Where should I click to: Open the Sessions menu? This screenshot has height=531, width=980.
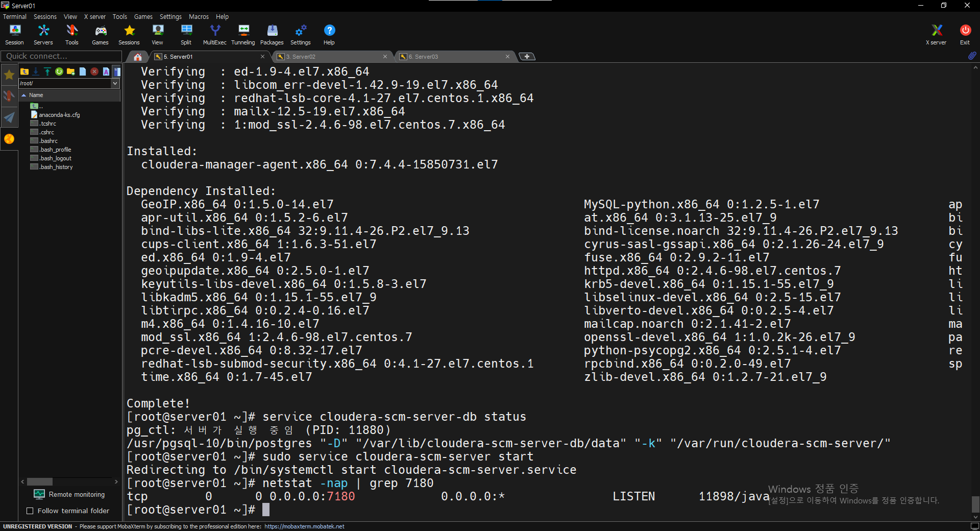coord(45,16)
